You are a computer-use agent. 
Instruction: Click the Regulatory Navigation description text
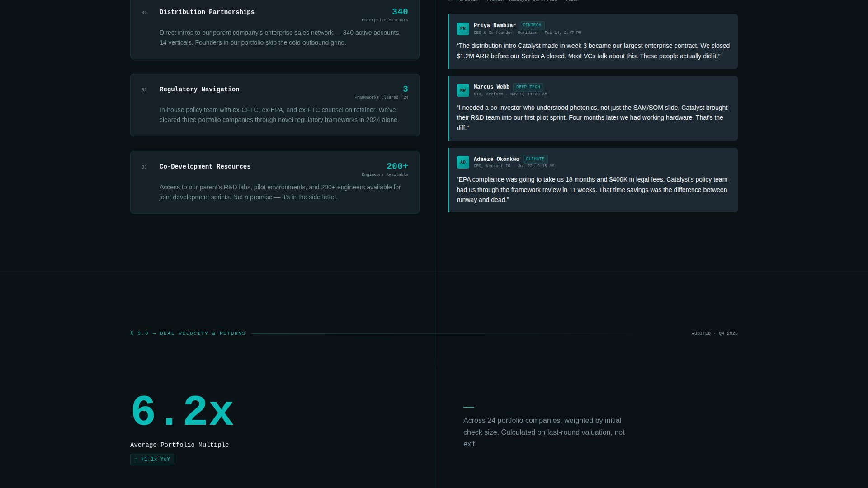pyautogui.click(x=279, y=115)
